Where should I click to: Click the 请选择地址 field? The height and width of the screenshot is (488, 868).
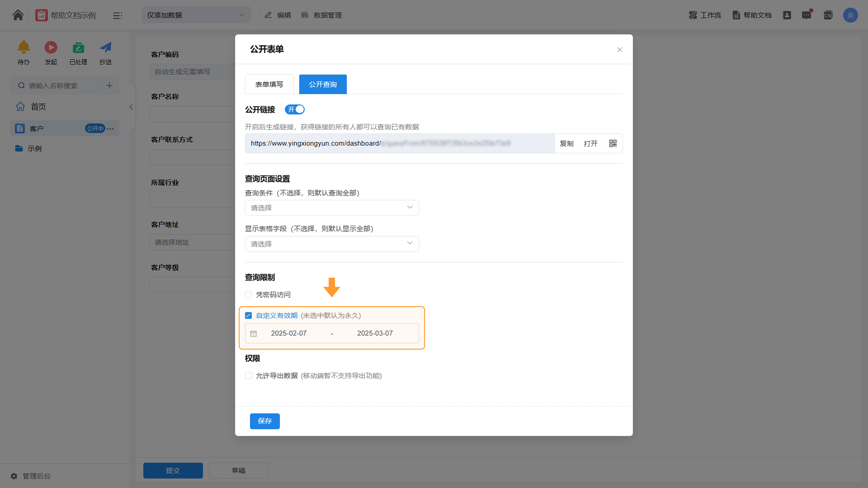[x=192, y=243]
